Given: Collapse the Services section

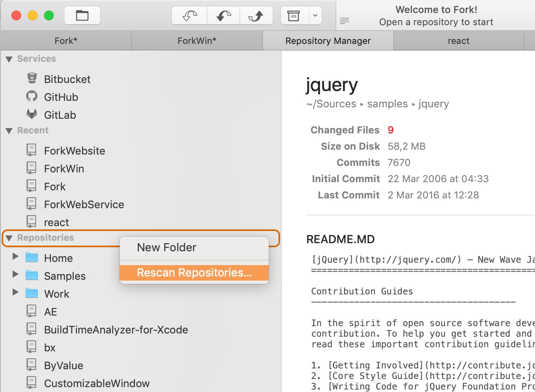Looking at the screenshot, I should click(x=9, y=59).
